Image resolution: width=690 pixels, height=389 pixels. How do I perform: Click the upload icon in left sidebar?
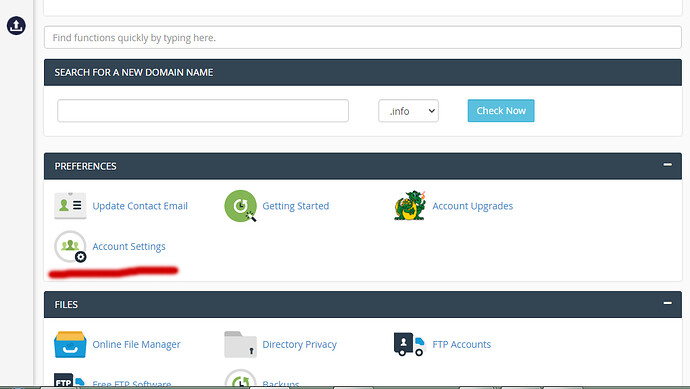(x=16, y=26)
